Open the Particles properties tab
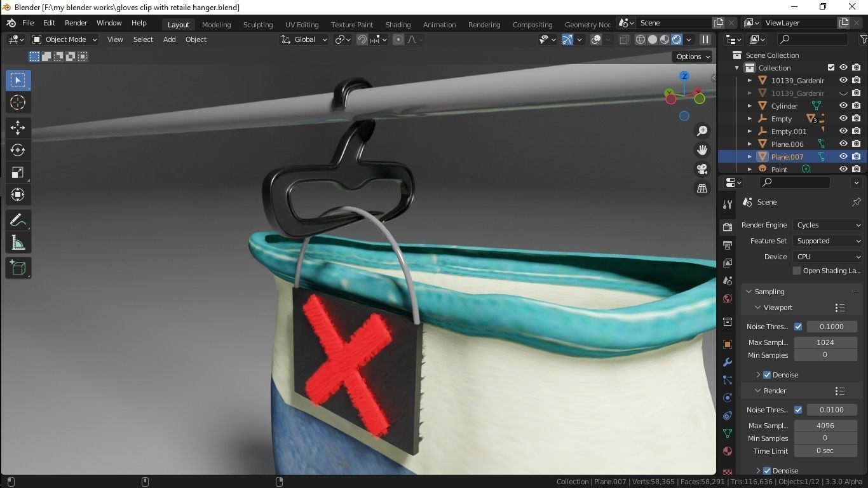 pos(728,380)
